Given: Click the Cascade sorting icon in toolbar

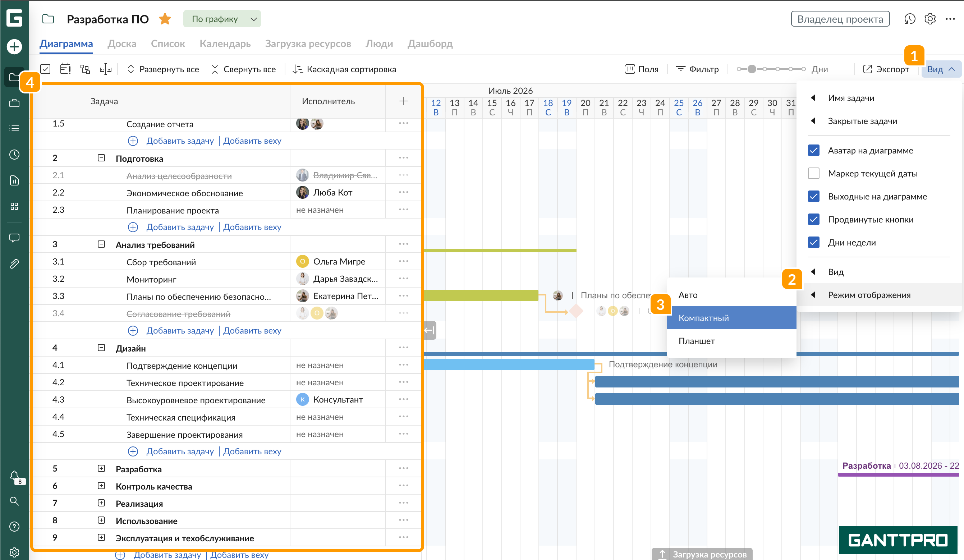Looking at the screenshot, I should (x=297, y=69).
